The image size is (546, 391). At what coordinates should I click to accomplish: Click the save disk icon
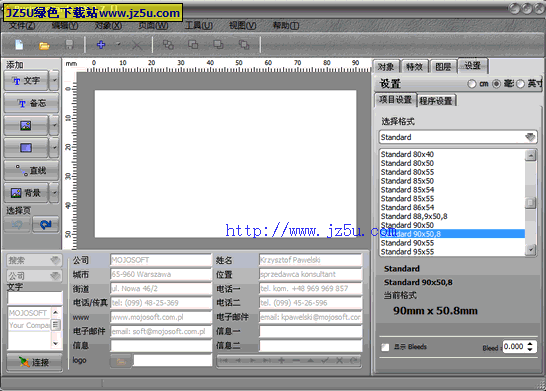click(x=69, y=45)
